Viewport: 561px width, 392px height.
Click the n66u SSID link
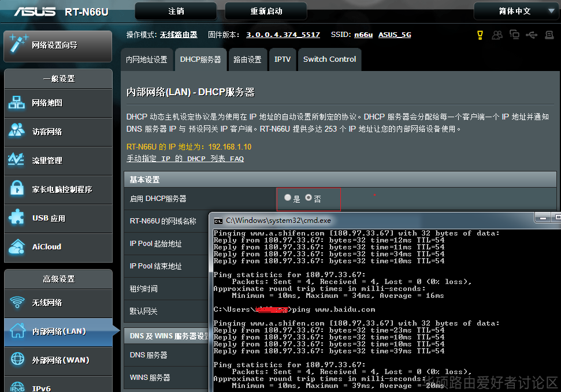[x=363, y=35]
